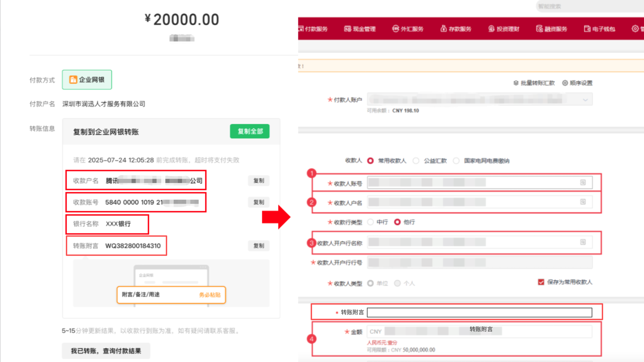Click the 顺序设置 gear icon

[565, 83]
